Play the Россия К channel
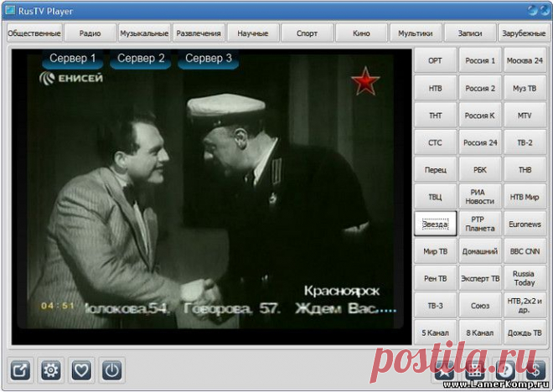Viewport: 553px width, 392px height. 480,116
